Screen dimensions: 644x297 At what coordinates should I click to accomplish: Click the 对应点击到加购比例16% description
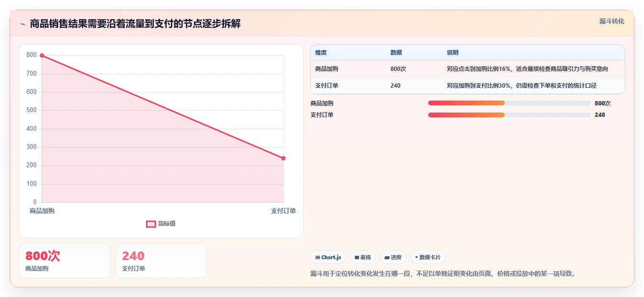pyautogui.click(x=527, y=69)
